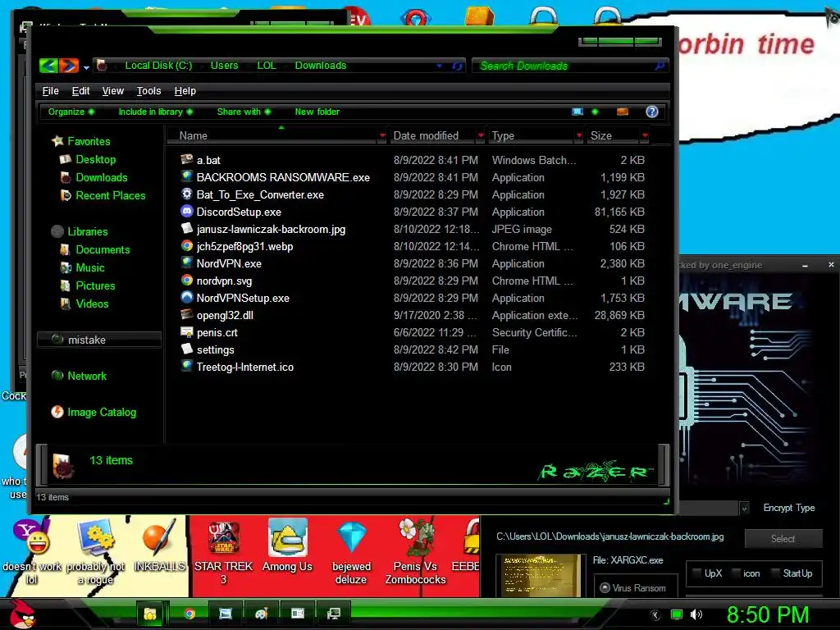Viewport: 840px width, 630px height.
Task: Enable the UpX checkbox in ransomware builder
Action: click(696, 573)
